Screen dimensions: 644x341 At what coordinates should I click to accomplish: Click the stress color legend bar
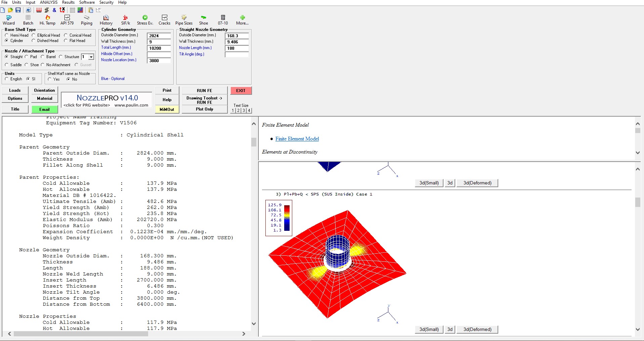pos(287,218)
